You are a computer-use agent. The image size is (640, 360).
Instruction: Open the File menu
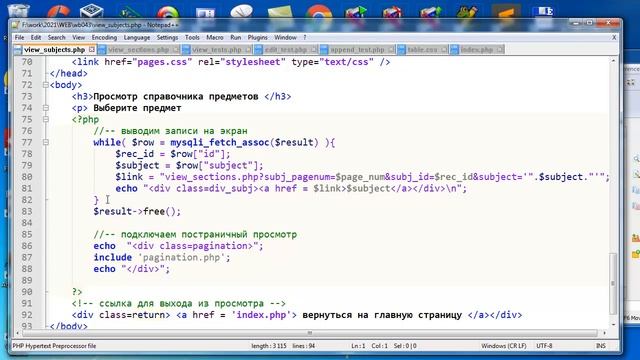click(x=19, y=37)
